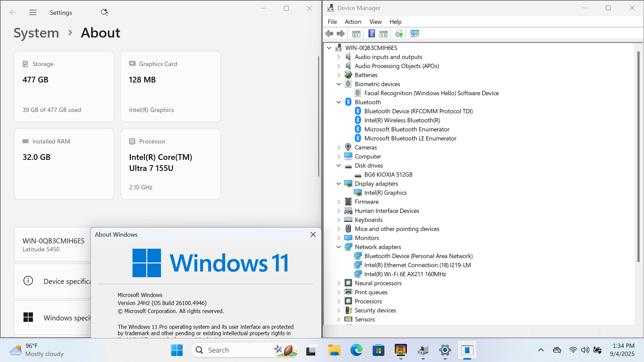Image resolution: width=644 pixels, height=362 pixels.
Task: Click the Show/Hide console tree toolbar icon
Action: pos(356,34)
